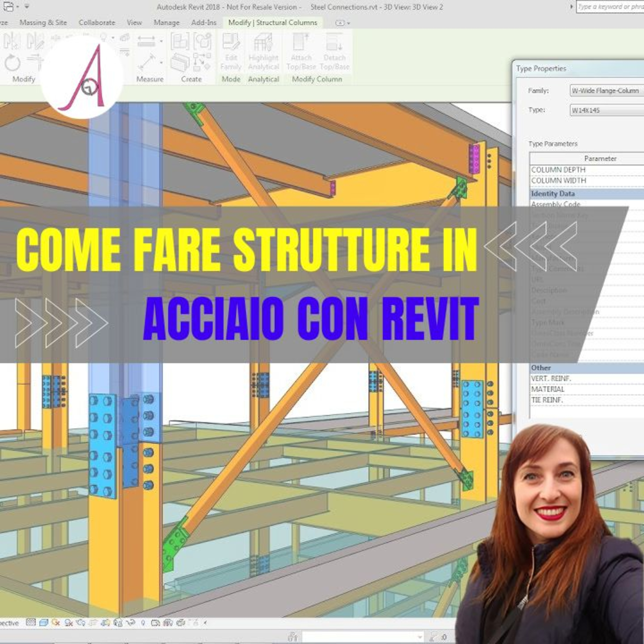Select the MATERIAL parameter row
Screen dimensions: 644x644
(587, 389)
